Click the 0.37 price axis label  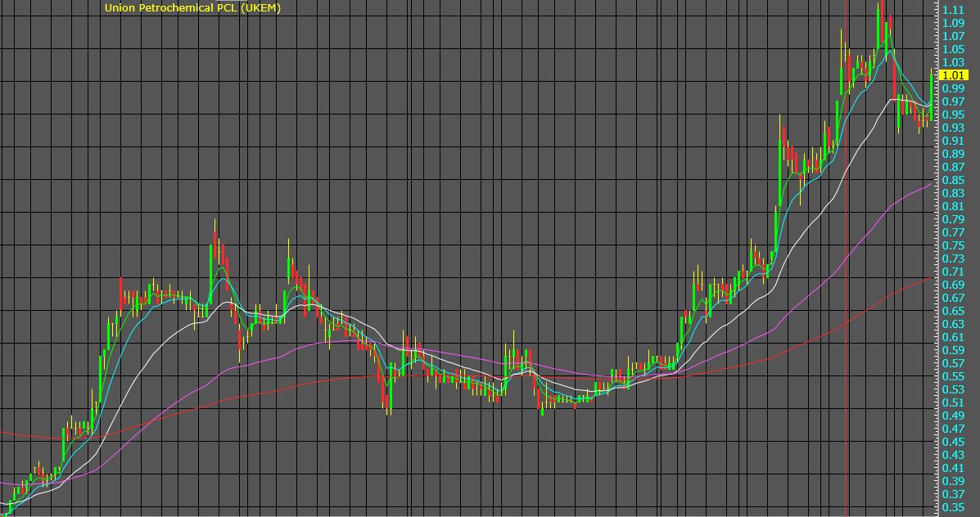[x=953, y=493]
